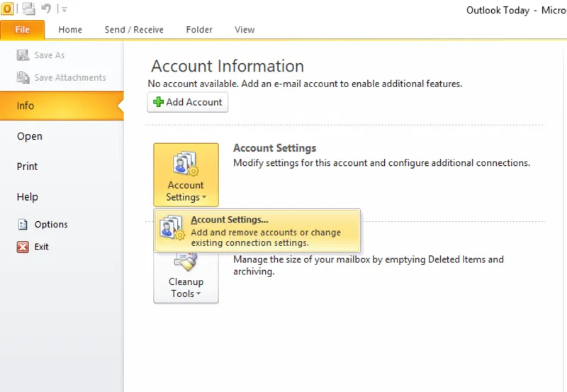Go to the Folder ribbon tab
567x392 pixels.
199,30
